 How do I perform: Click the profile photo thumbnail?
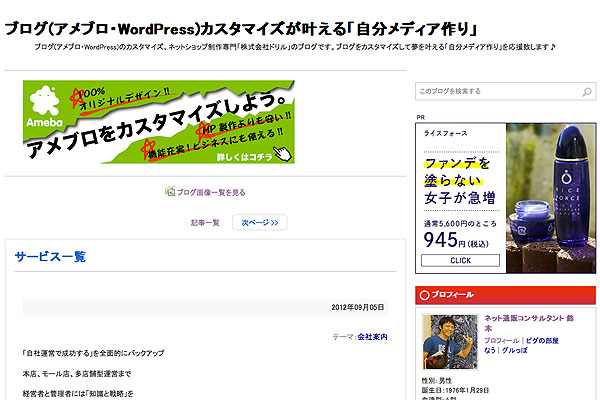pyautogui.click(x=450, y=342)
